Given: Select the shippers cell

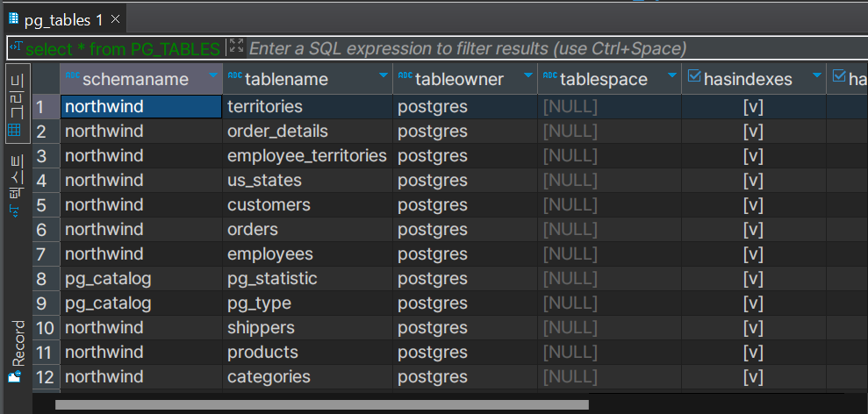Looking at the screenshot, I should (x=308, y=328).
